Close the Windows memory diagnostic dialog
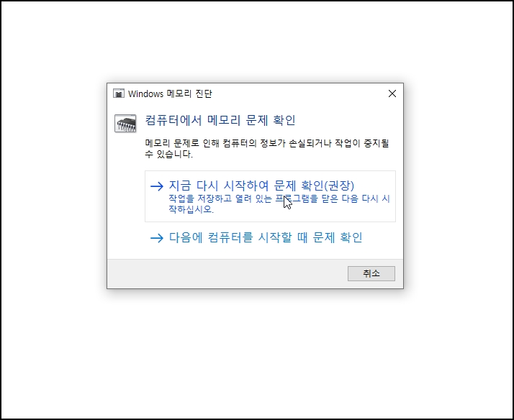The height and width of the screenshot is (420, 514). pos(392,93)
